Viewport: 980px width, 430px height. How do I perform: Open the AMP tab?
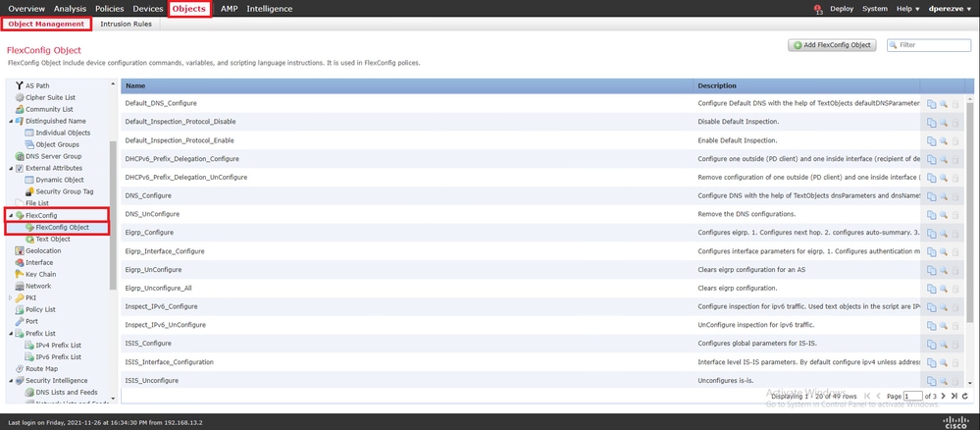pos(229,9)
